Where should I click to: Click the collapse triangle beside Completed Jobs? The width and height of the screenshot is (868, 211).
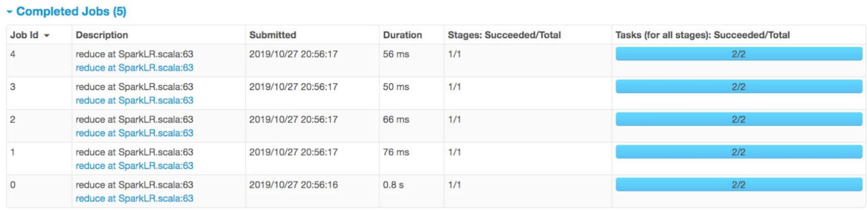(x=9, y=12)
